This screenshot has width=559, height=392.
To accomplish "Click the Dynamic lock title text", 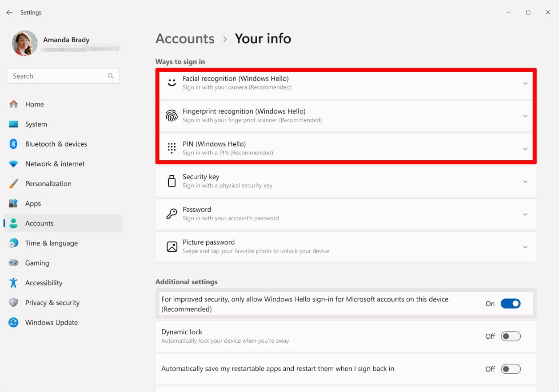I will tap(182, 332).
